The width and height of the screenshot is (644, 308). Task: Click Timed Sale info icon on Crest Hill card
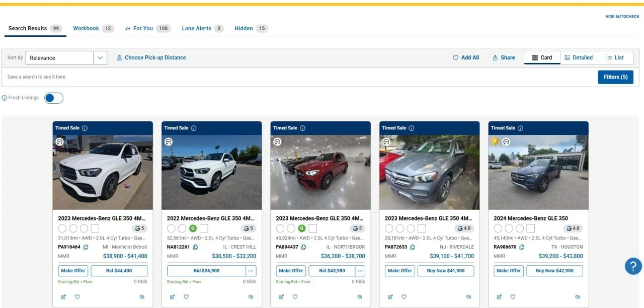click(194, 128)
